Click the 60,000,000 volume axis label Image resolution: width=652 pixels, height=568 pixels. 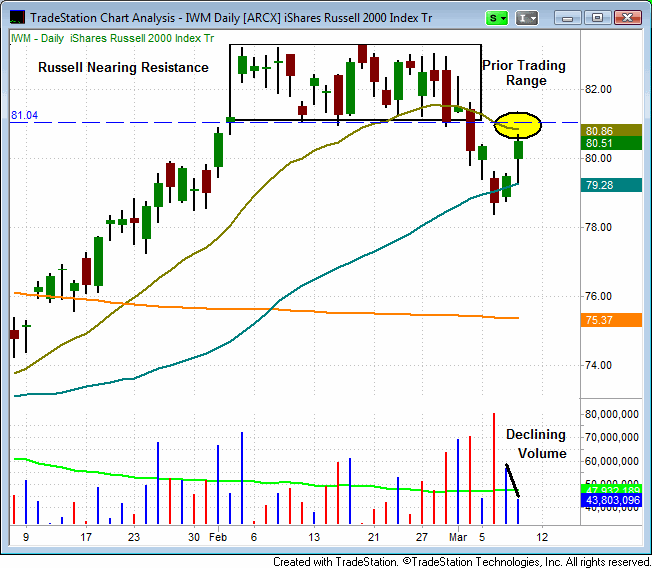coord(611,461)
